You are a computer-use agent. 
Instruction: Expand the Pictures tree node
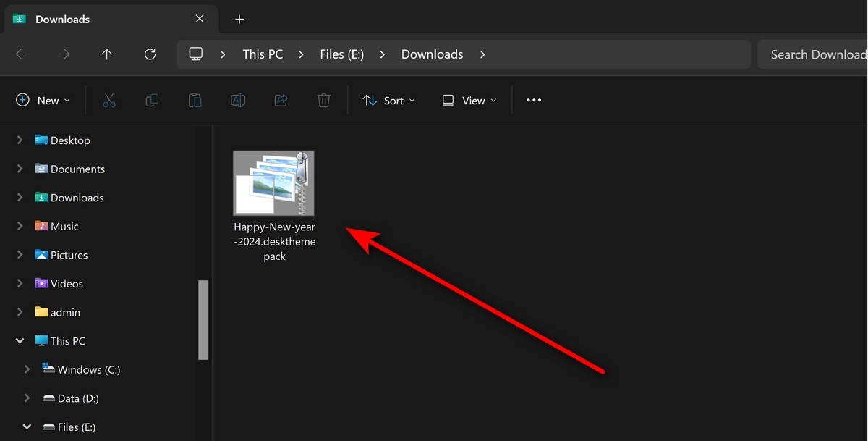[x=20, y=255]
